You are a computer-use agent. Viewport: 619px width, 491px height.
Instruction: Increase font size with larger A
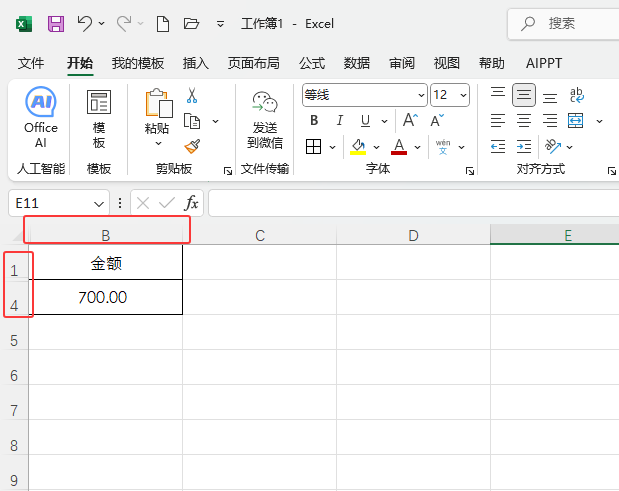[x=410, y=120]
